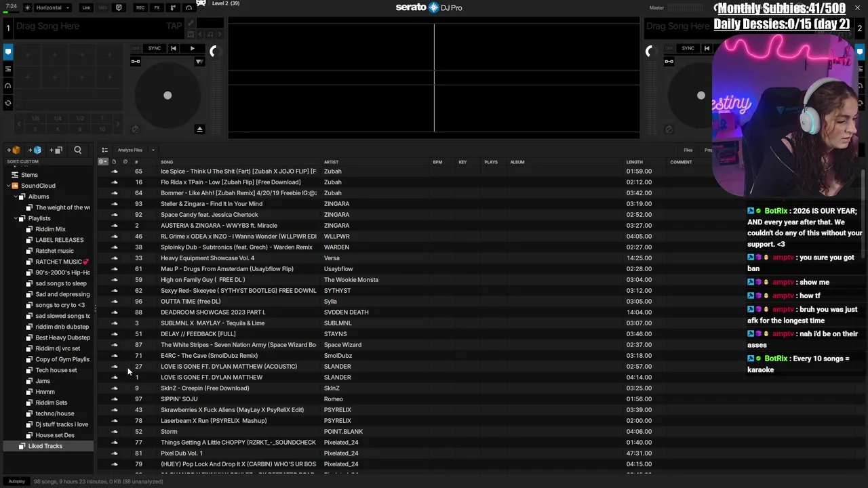This screenshot has height=488, width=868.
Task: Select the Stems library icon
Action: tap(15, 175)
